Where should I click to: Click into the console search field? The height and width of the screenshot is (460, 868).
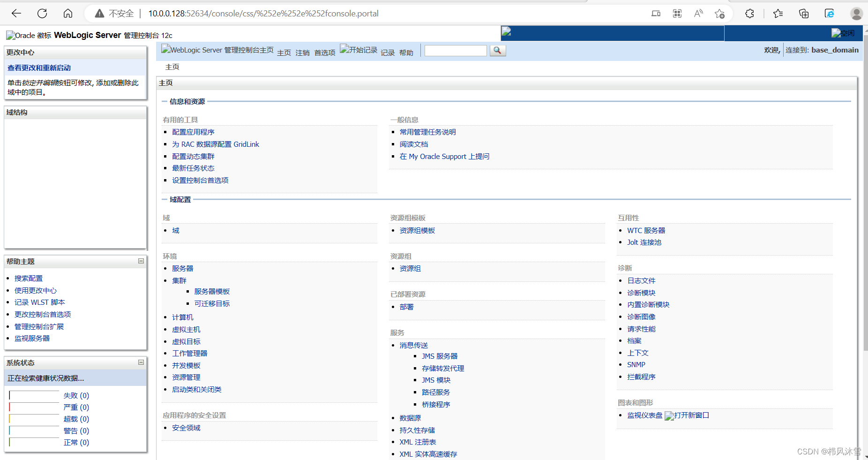tap(456, 50)
